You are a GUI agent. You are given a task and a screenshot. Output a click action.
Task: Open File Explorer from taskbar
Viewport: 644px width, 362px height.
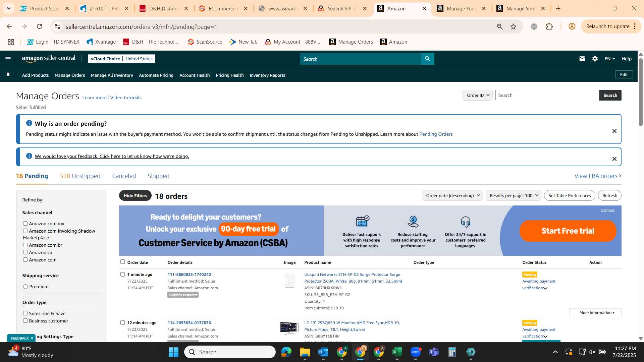pyautogui.click(x=305, y=352)
